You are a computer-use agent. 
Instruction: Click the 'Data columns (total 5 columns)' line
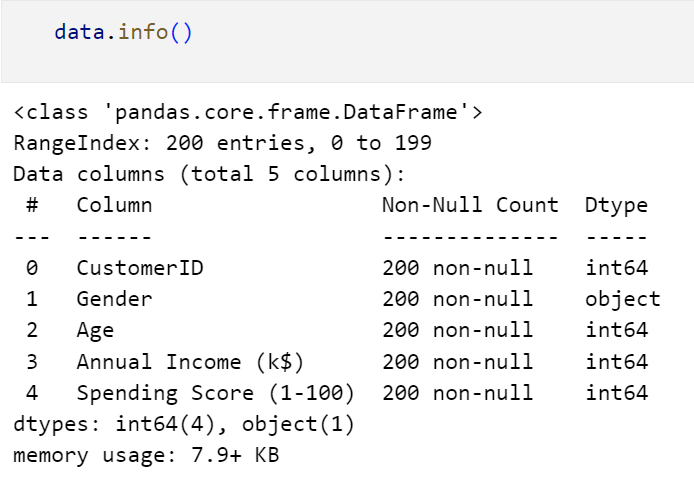pyautogui.click(x=210, y=174)
